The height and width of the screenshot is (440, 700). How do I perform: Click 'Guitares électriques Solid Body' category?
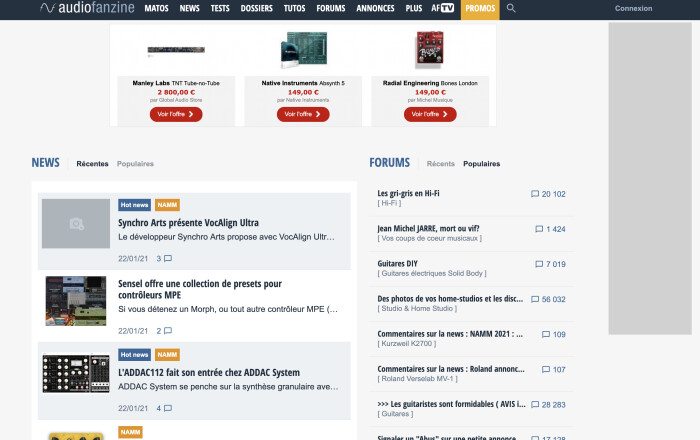[432, 273]
